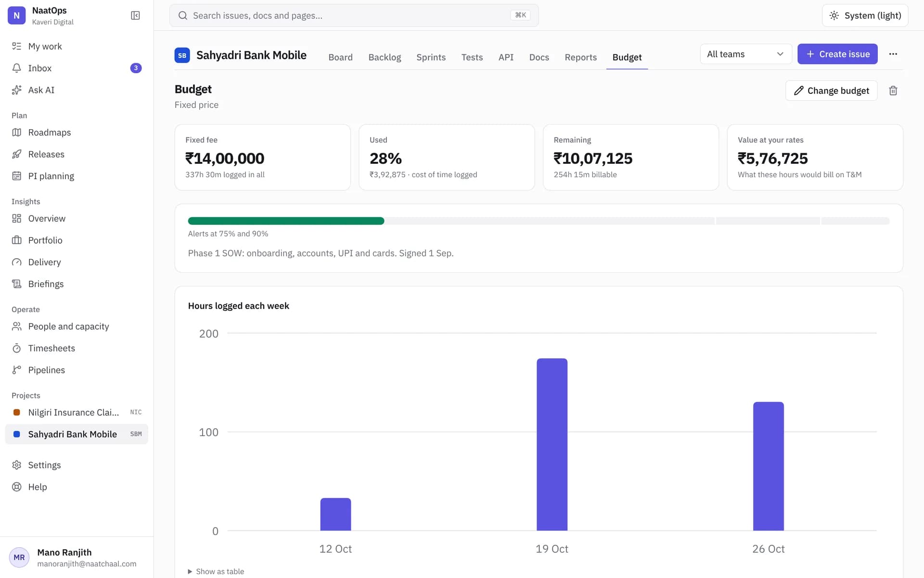Open the API tab

tap(506, 57)
